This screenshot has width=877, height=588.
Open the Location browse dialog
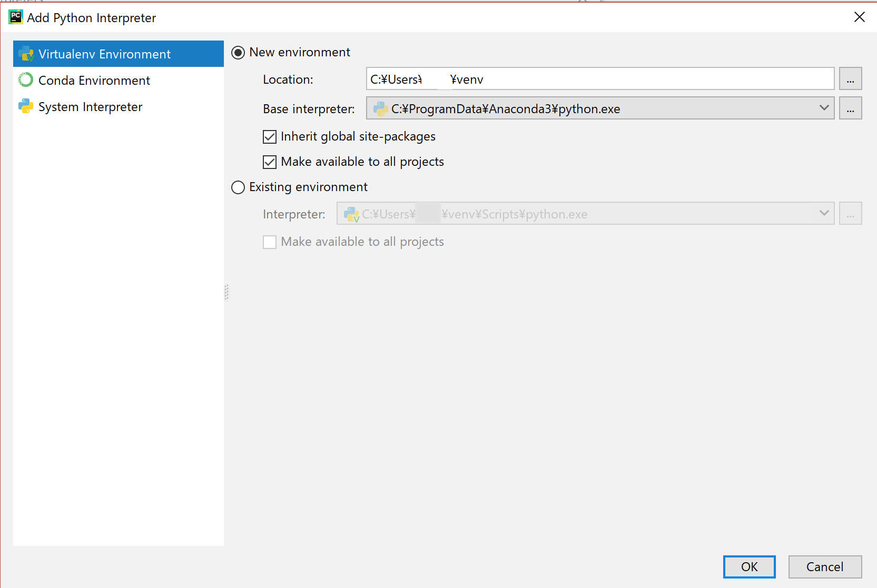[x=850, y=78]
